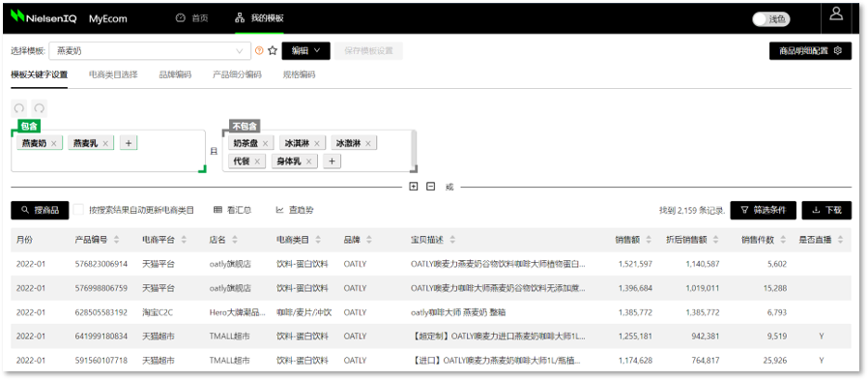Sort by 电商类目 column

pyautogui.click(x=318, y=240)
